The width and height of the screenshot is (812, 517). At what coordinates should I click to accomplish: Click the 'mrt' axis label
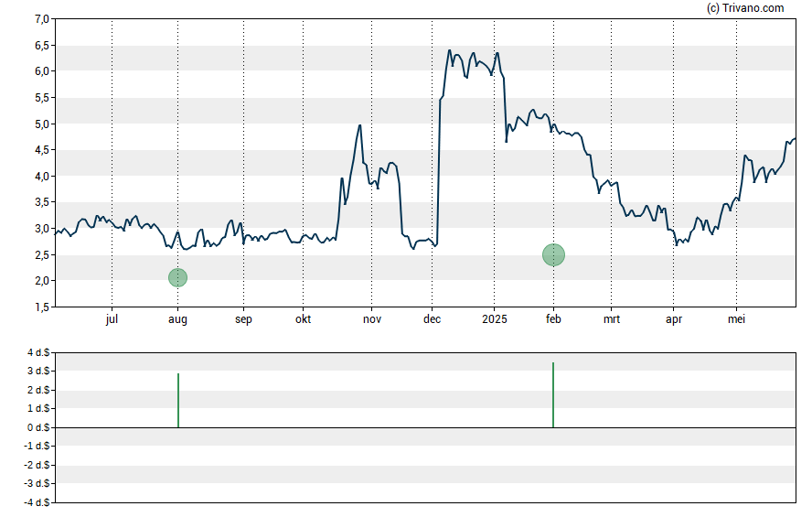(x=612, y=319)
